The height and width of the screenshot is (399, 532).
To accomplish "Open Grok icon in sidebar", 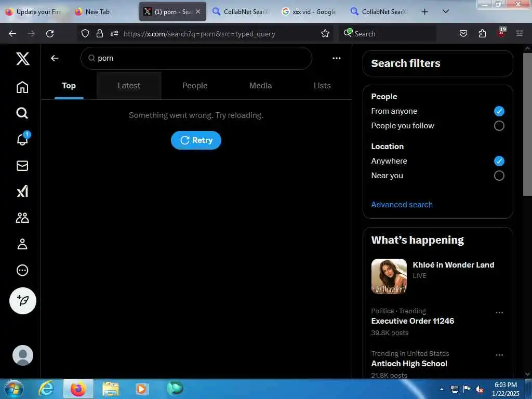I will pos(22,191).
